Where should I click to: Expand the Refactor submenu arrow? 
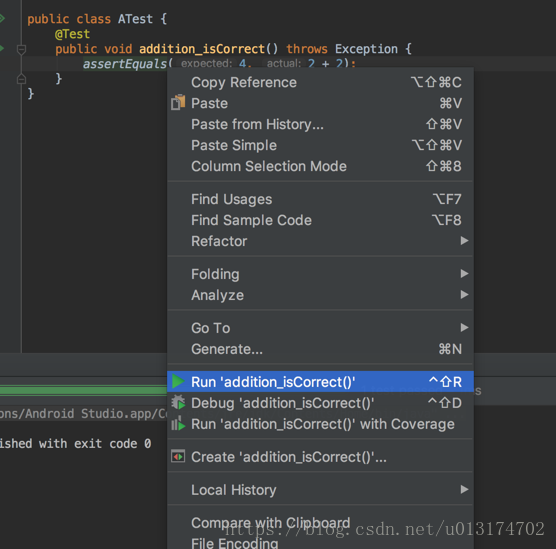464,241
